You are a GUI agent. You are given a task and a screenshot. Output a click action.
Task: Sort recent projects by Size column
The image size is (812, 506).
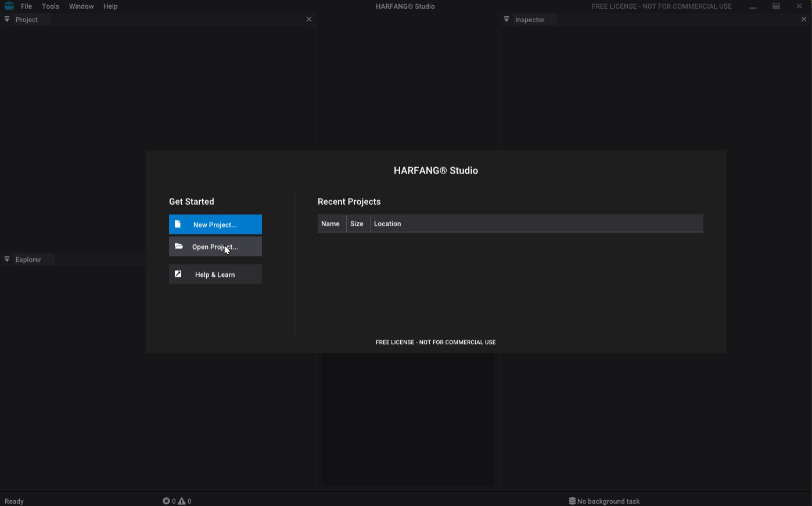358,223
